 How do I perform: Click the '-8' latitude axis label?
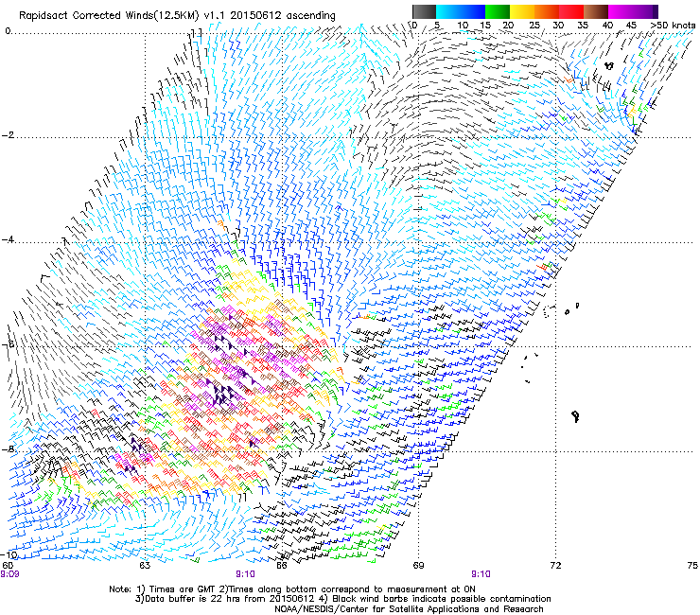point(8,448)
